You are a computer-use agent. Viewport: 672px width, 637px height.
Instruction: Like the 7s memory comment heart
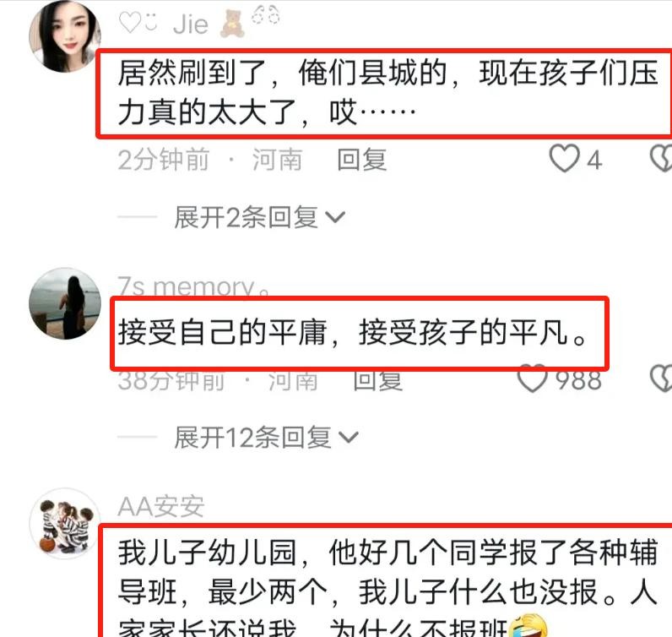pyautogui.click(x=533, y=378)
